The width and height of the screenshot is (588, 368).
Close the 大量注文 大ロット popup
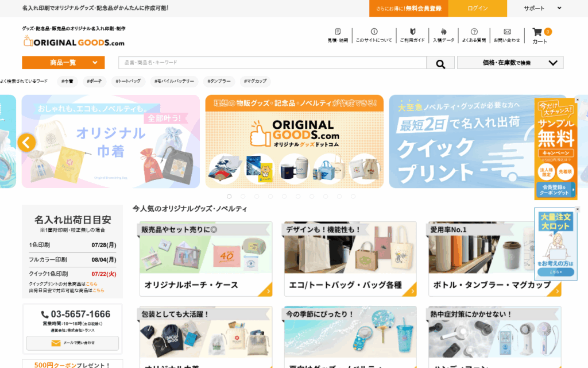pos(577,209)
